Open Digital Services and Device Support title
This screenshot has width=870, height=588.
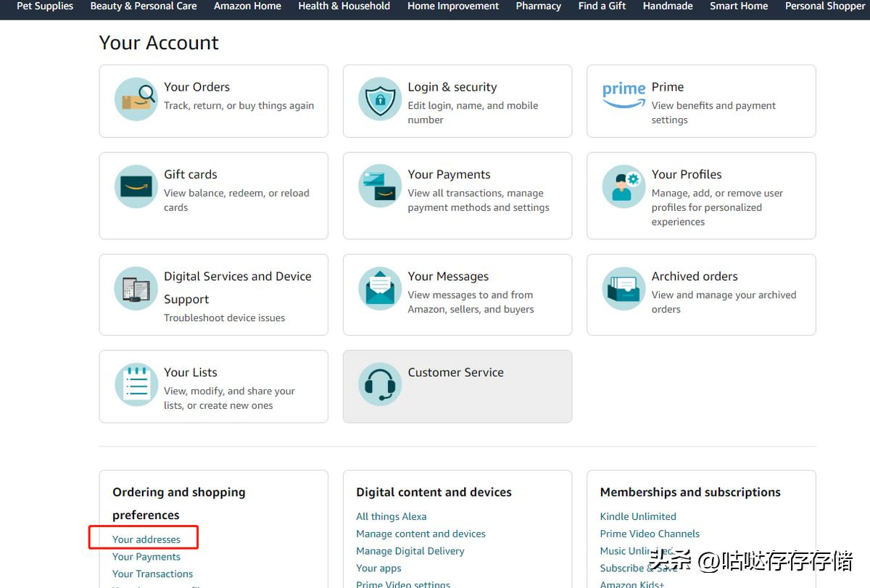(238, 288)
